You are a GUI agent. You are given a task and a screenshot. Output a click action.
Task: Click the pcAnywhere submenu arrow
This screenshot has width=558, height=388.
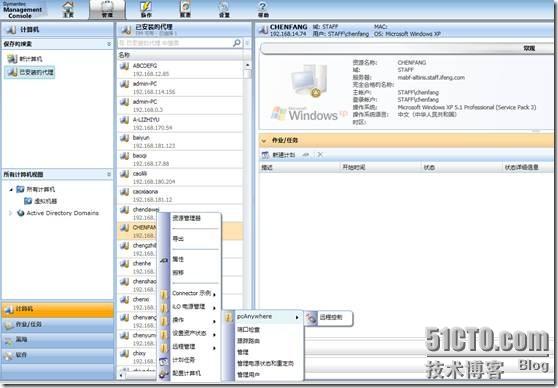pos(297,317)
